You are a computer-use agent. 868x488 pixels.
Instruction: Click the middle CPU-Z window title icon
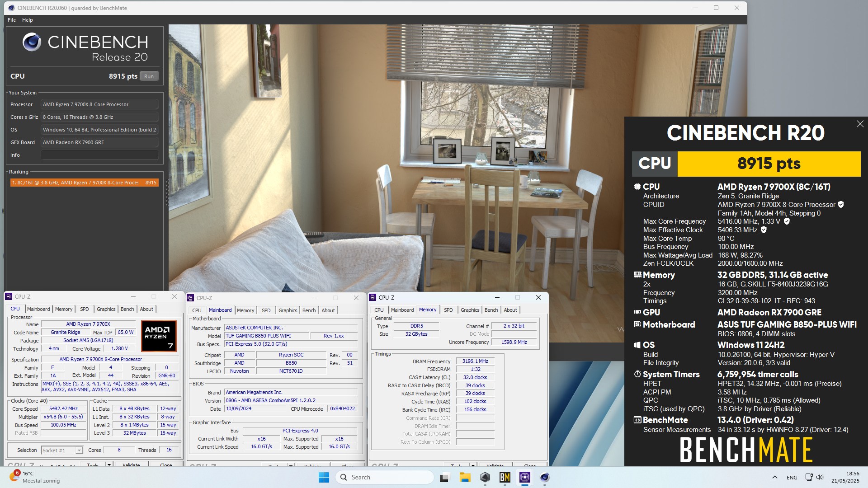pos(191,298)
